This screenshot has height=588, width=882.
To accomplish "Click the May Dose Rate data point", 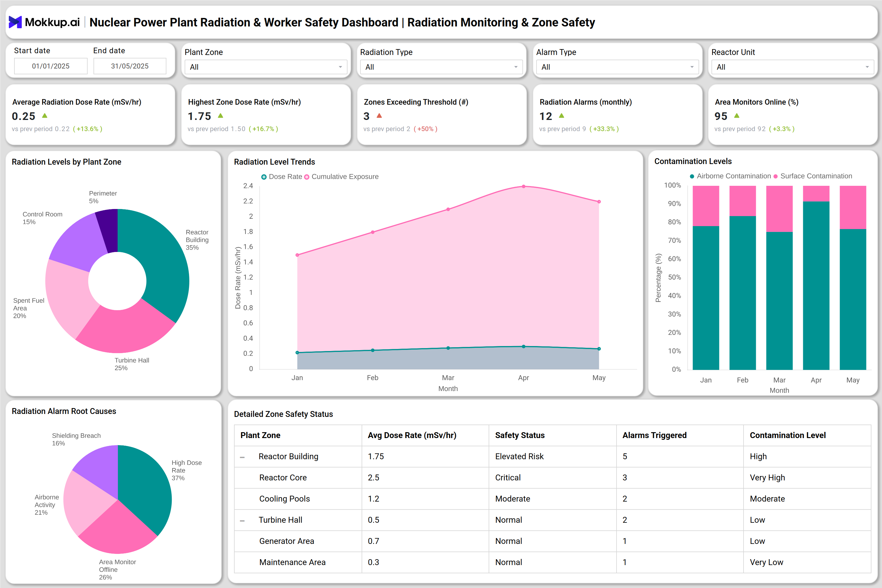I will tap(599, 349).
